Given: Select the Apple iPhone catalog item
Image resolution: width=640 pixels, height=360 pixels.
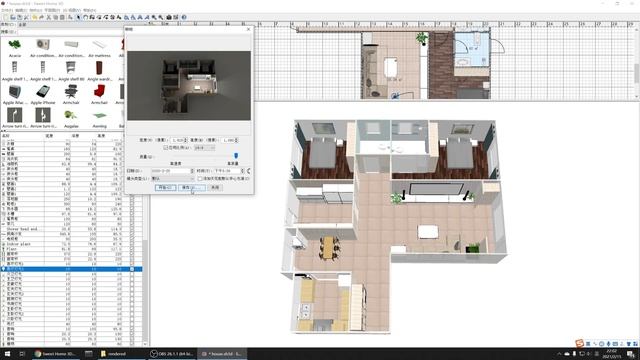Looking at the screenshot, I should point(43,95).
